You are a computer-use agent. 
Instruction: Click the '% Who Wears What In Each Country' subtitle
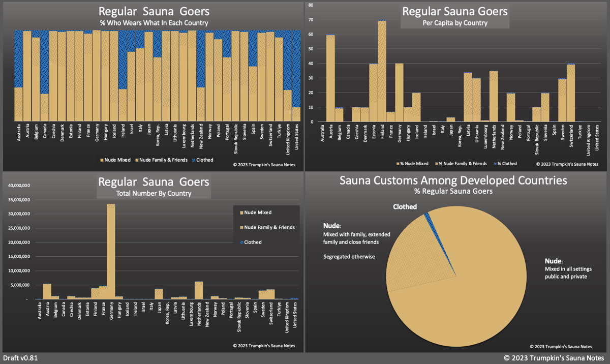[154, 23]
